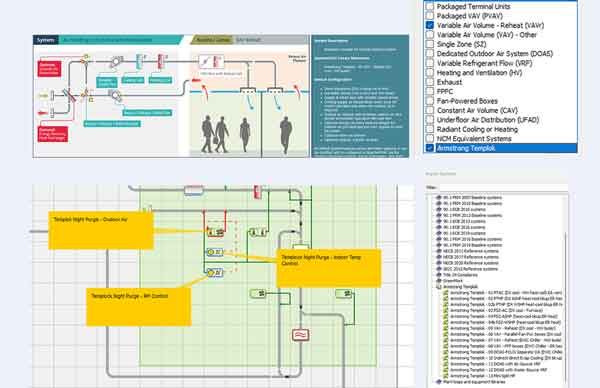Click the Templok Night Purge RH Control note
Viewport: 600px width, 388px height.
tap(139, 307)
